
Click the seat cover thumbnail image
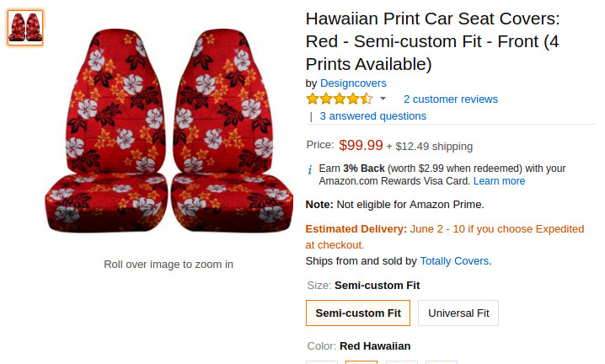click(25, 28)
